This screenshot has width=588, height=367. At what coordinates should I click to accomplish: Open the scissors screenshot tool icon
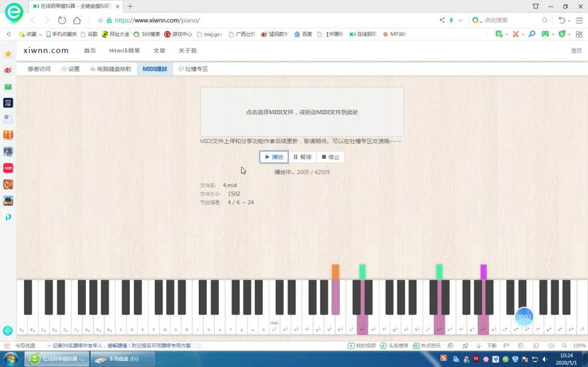click(515, 34)
